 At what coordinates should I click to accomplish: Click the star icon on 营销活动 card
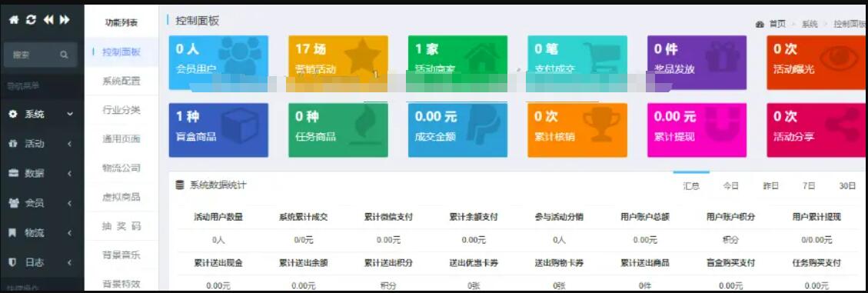[363, 55]
